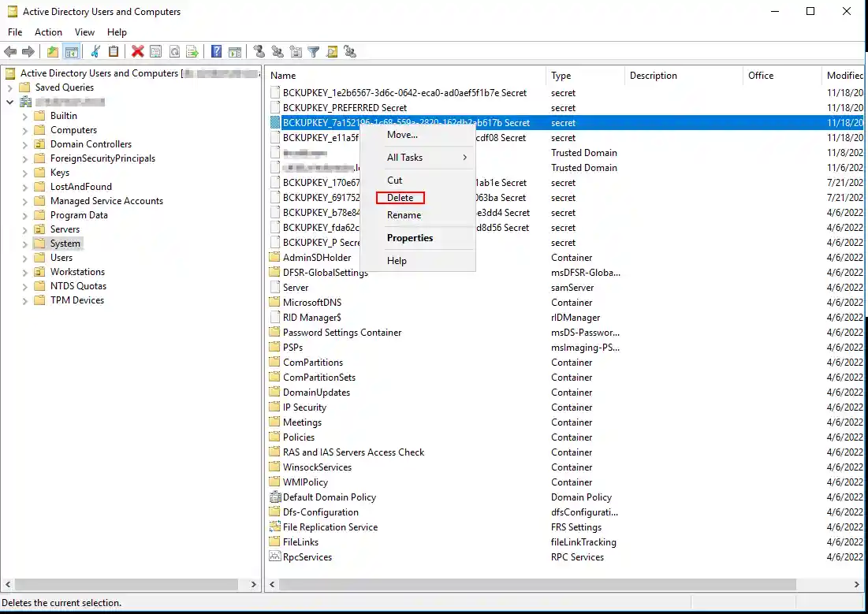Select the Default Domain Policy item
Viewport: 868px width, 614px height.
pyautogui.click(x=329, y=497)
